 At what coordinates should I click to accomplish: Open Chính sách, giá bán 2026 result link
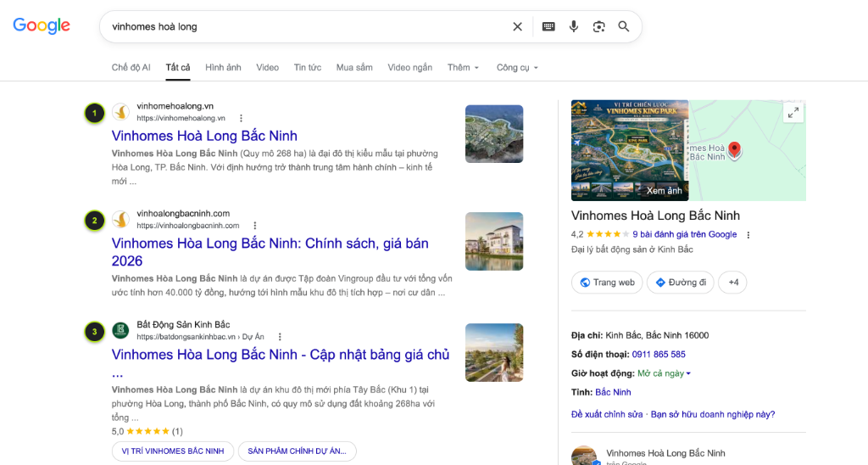(x=270, y=252)
